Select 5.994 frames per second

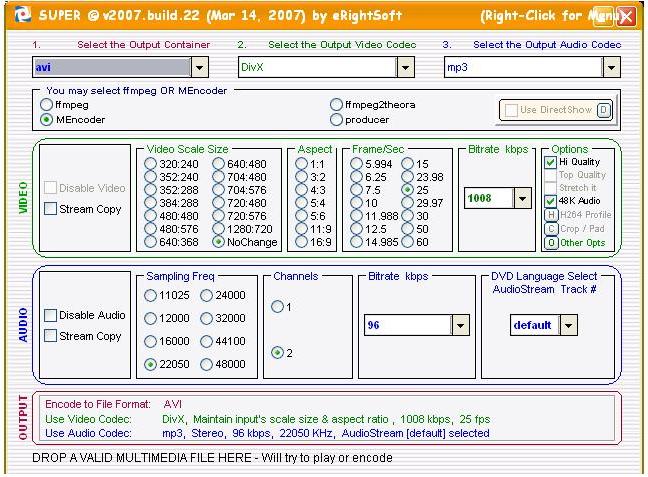356,164
